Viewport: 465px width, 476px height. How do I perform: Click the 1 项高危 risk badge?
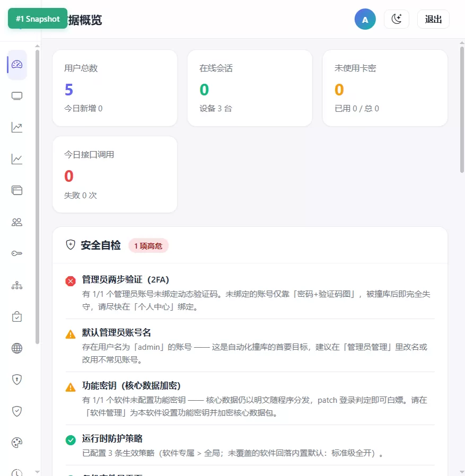pyautogui.click(x=148, y=245)
